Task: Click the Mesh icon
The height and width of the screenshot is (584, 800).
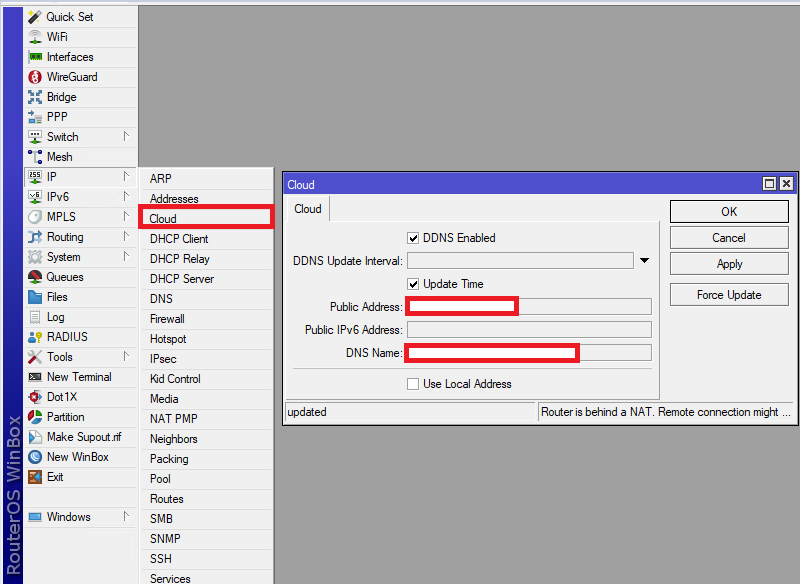Action: click(x=35, y=157)
